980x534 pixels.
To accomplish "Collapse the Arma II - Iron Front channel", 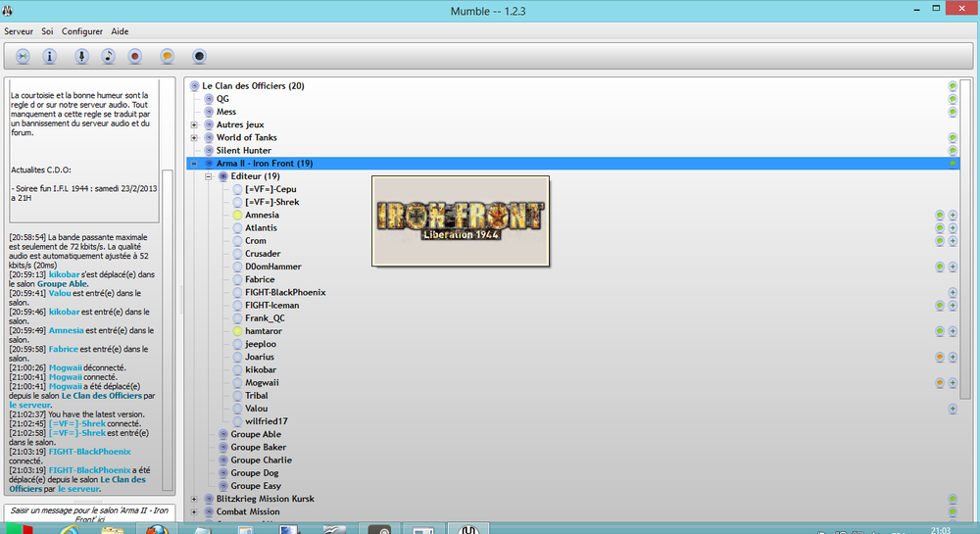I will (194, 164).
